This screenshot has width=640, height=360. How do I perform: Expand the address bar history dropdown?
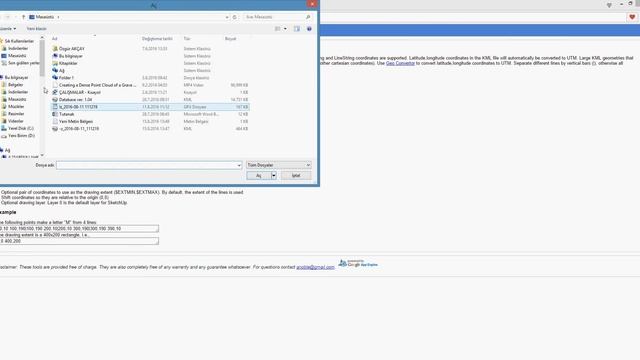pos(227,17)
